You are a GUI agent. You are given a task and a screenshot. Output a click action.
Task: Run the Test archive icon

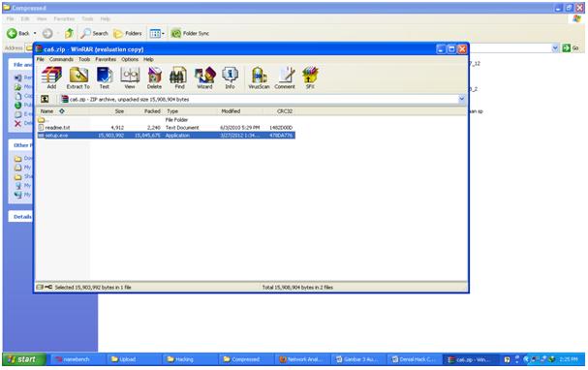coord(105,78)
